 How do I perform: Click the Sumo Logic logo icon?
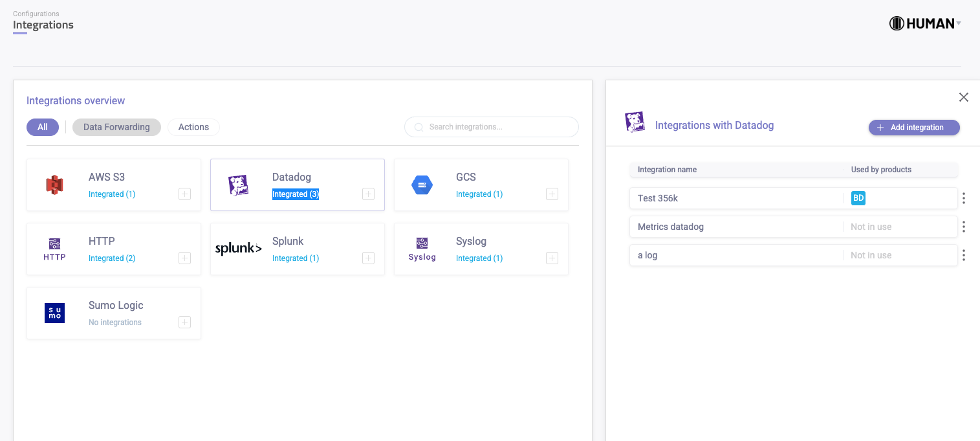point(54,313)
